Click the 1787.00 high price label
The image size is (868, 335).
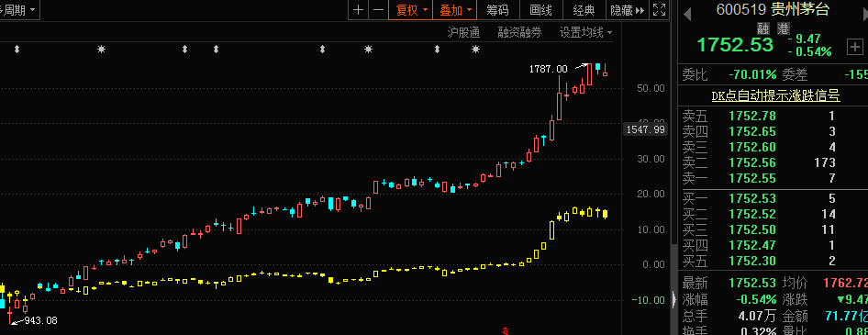548,69
